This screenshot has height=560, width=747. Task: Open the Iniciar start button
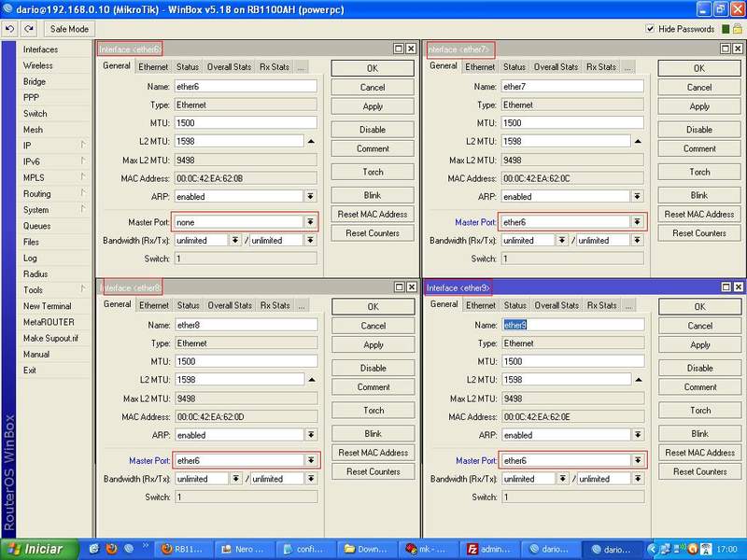pyautogui.click(x=39, y=549)
